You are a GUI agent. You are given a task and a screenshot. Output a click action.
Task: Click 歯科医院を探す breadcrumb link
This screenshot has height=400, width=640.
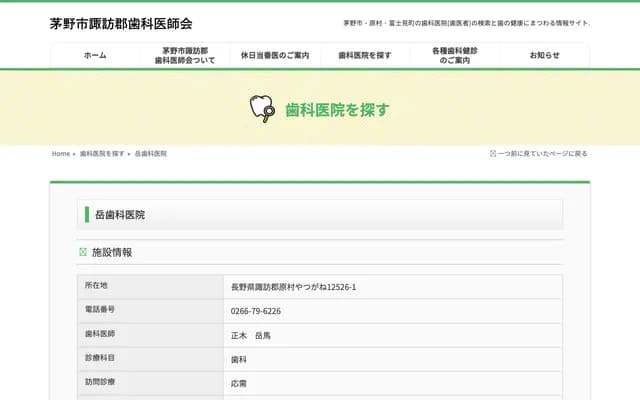(102, 154)
